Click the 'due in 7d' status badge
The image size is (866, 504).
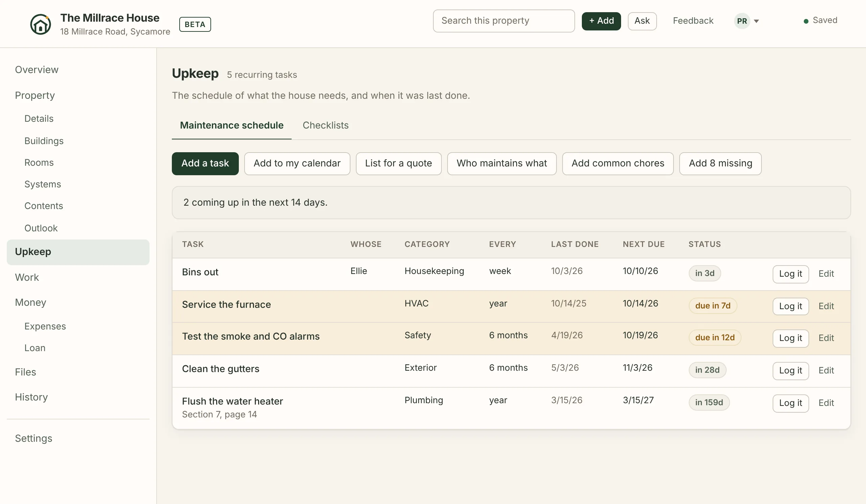tap(712, 306)
